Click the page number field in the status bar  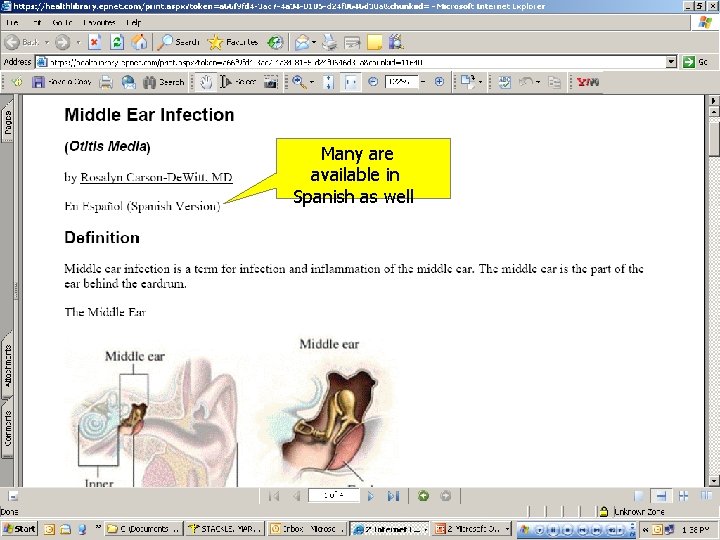tap(334, 495)
